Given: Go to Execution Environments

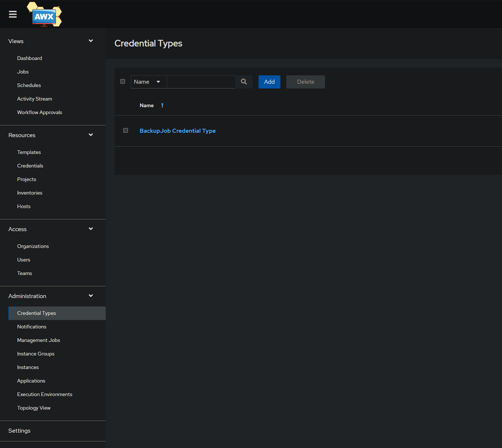Looking at the screenshot, I should tap(45, 394).
